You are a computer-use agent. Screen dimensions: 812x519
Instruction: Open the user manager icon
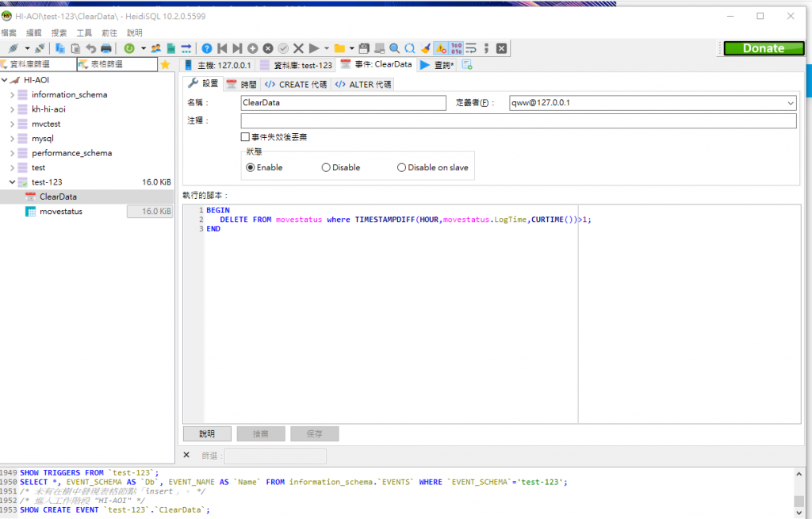(156, 48)
